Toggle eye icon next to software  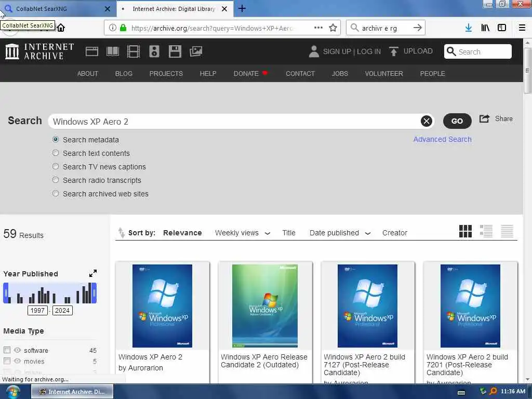[17, 350]
